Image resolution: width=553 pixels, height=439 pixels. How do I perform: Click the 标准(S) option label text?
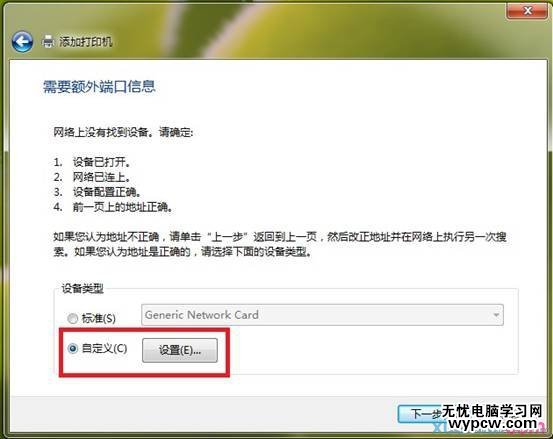[99, 319]
